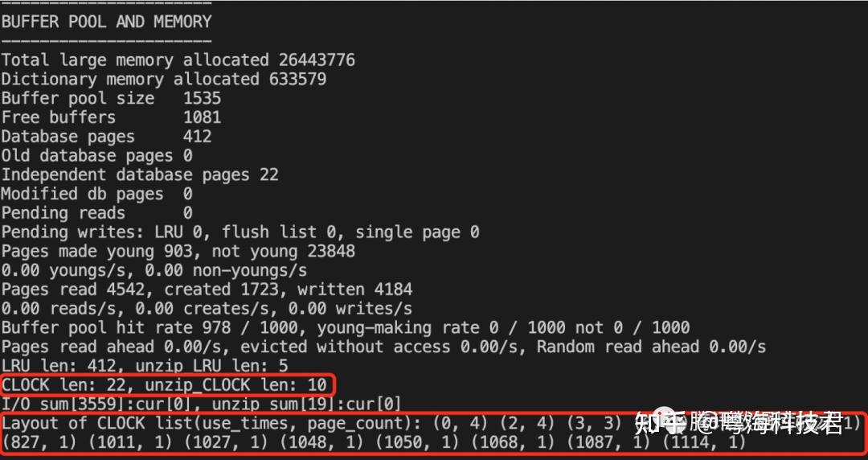Image resolution: width=868 pixels, height=460 pixels.
Task: Click the Pages read 4542 line
Action: point(207,290)
